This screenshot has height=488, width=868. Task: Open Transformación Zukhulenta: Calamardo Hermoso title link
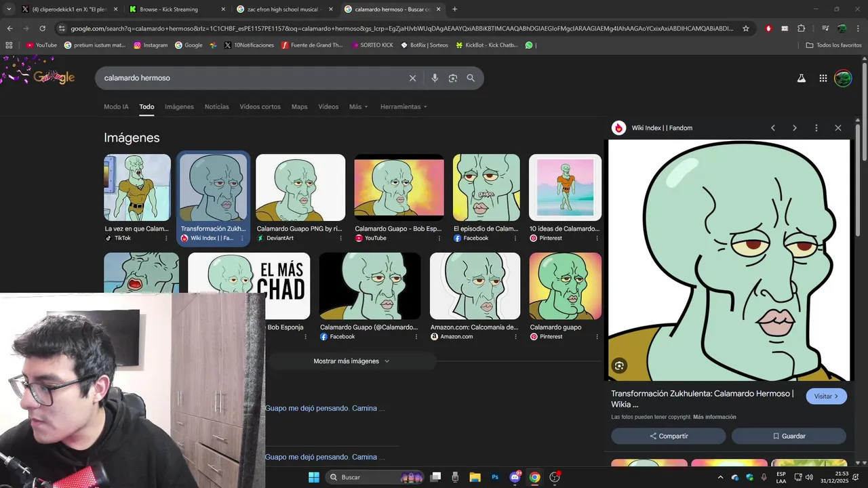702,399
